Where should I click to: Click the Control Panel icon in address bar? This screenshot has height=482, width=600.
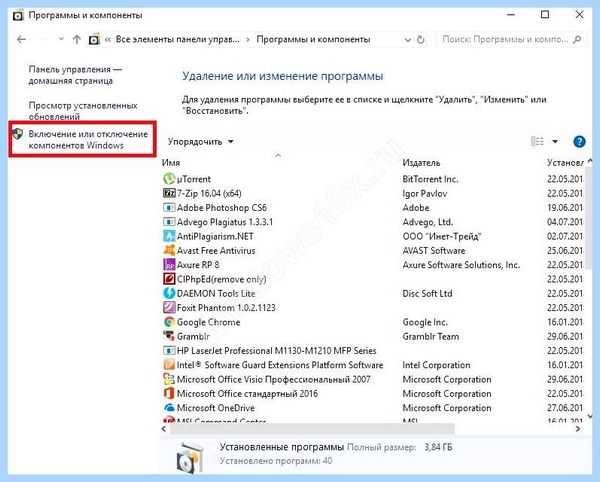(94, 39)
